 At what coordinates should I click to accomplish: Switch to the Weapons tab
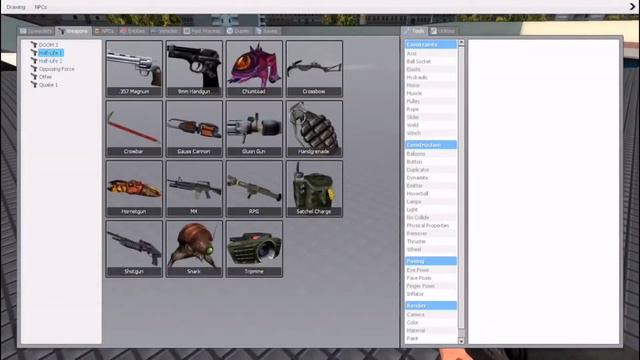73,31
